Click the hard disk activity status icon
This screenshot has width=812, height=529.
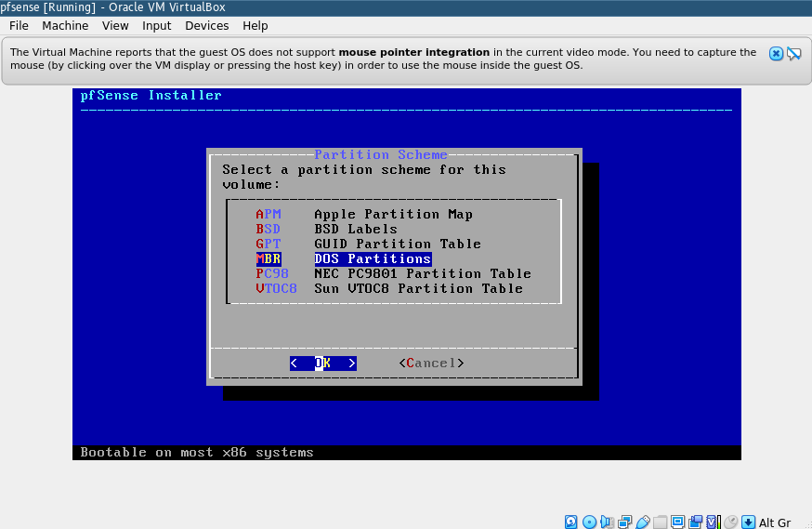[570, 522]
